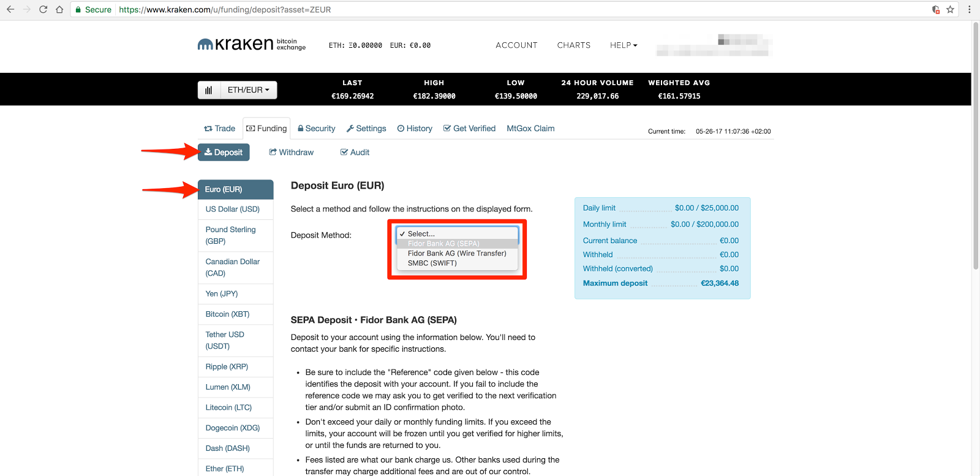This screenshot has width=980, height=476.
Task: Click the ETH balance in header
Action: (355, 45)
